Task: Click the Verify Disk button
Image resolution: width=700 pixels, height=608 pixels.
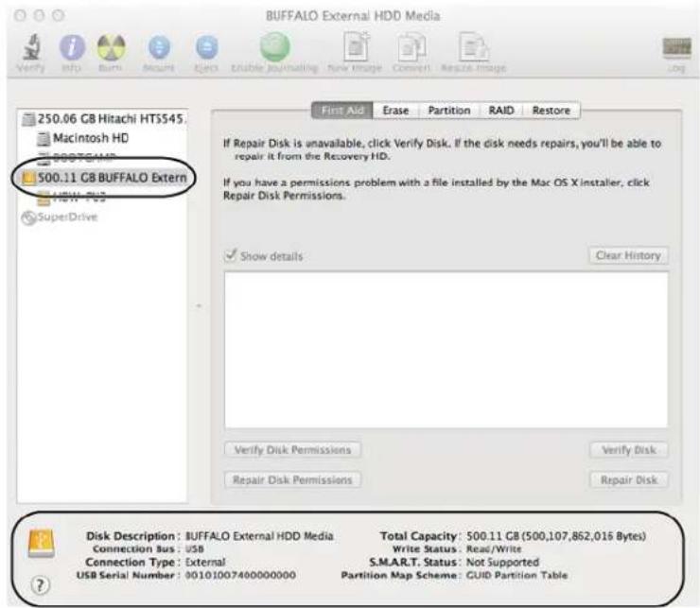Action: 628,449
